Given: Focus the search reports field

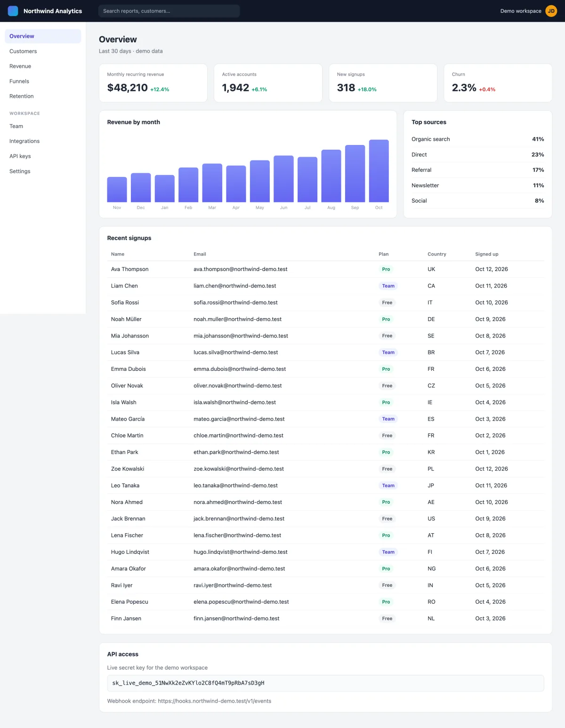Looking at the screenshot, I should (169, 11).
